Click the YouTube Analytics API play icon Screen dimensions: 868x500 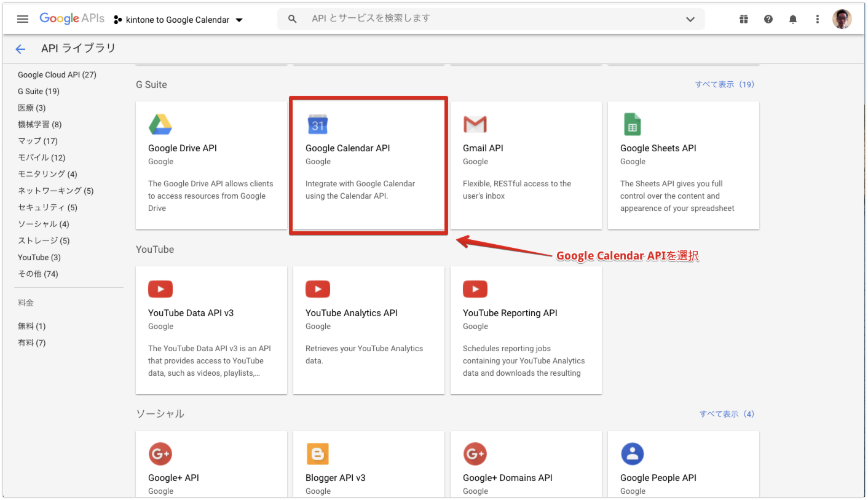[318, 289]
